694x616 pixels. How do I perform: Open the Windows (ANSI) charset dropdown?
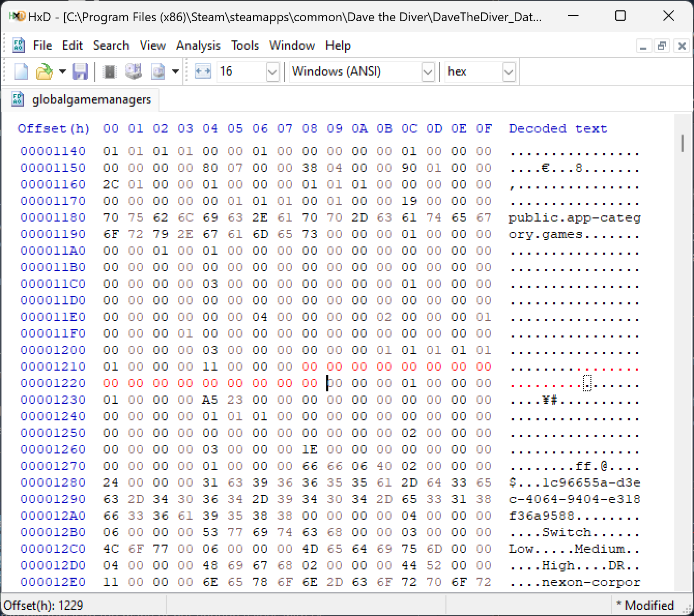pos(428,71)
